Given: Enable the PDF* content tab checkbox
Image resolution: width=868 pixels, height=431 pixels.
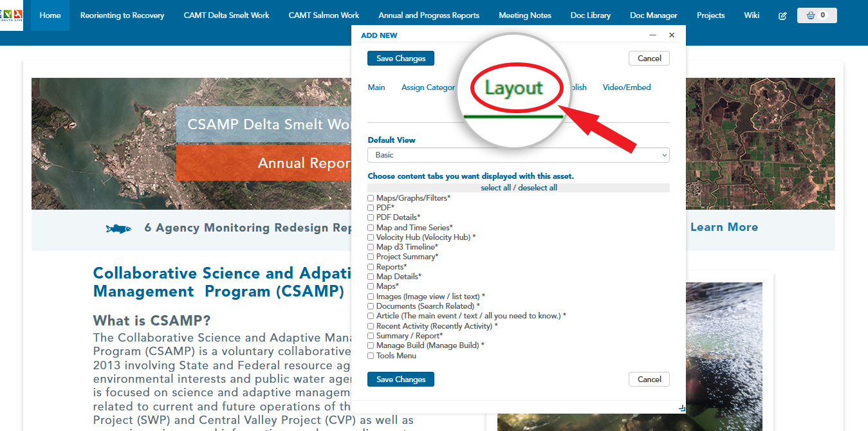Looking at the screenshot, I should coord(371,208).
